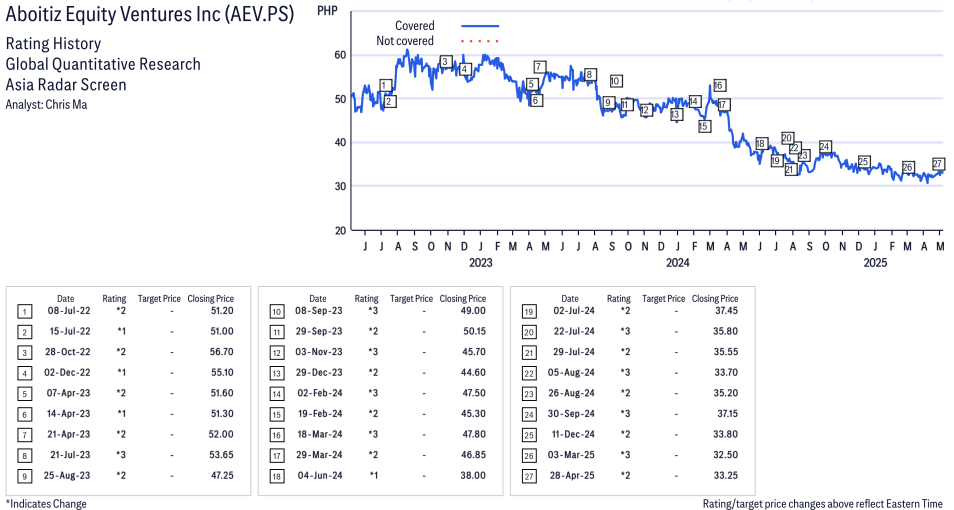Select the Analyst: Chris Ma text

click(46, 105)
